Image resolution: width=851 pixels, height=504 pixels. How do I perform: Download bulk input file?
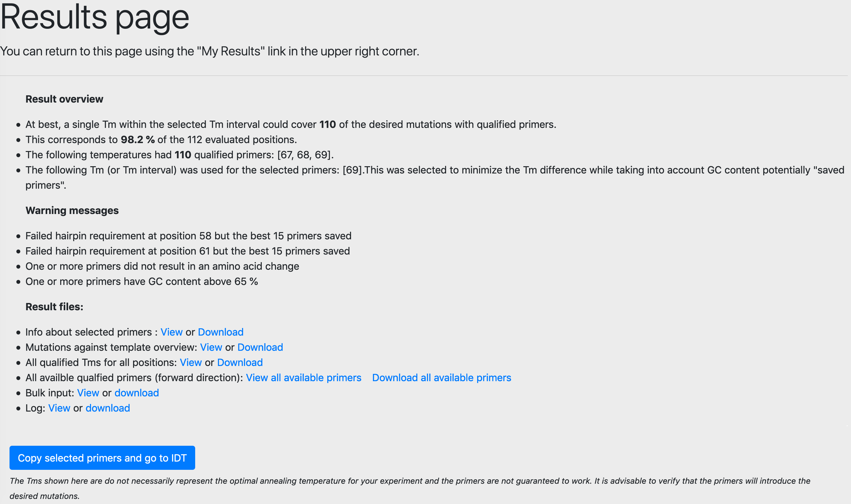click(x=136, y=392)
